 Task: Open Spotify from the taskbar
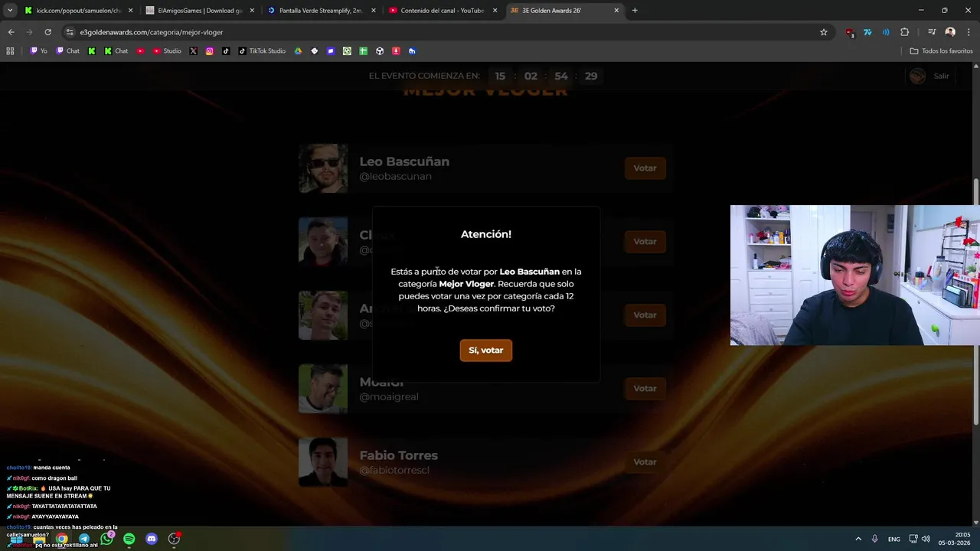click(x=129, y=539)
